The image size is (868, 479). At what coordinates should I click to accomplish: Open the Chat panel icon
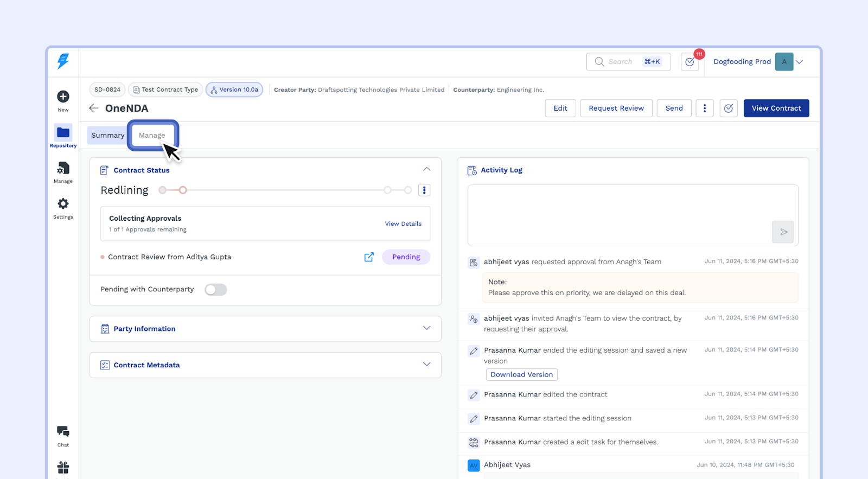click(63, 432)
